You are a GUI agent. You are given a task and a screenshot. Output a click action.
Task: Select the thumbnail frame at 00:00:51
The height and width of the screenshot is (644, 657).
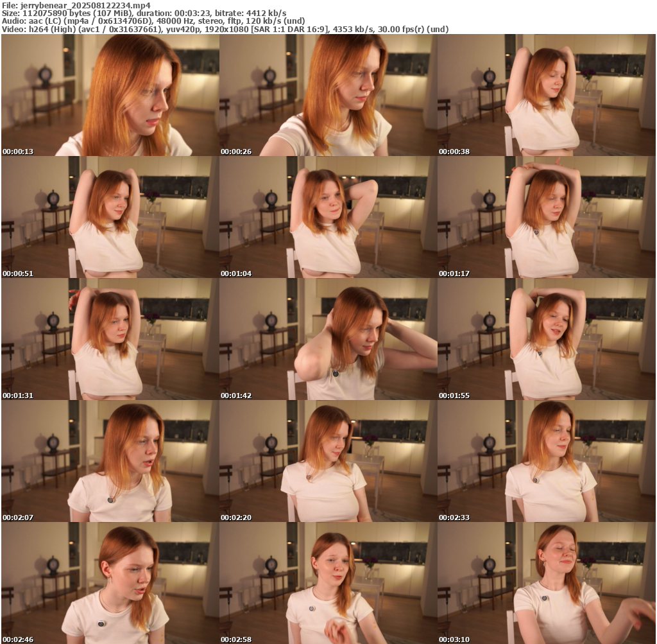pos(110,217)
